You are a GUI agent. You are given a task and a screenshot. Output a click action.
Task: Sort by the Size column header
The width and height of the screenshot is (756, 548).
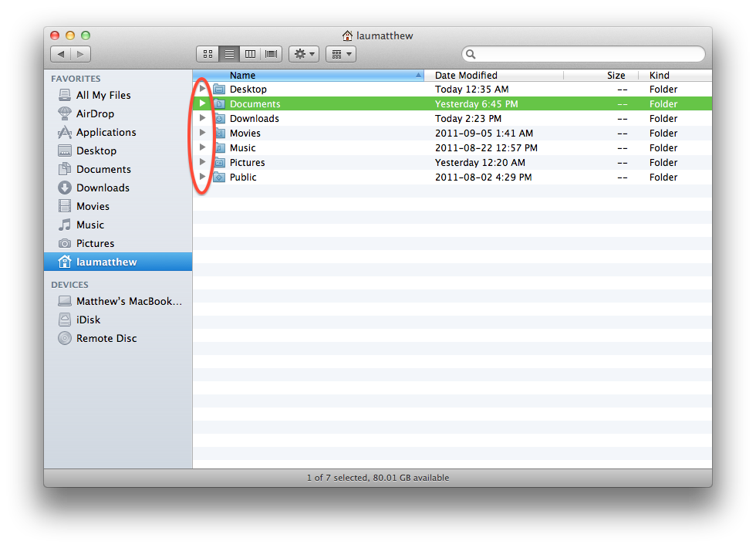[x=601, y=76]
